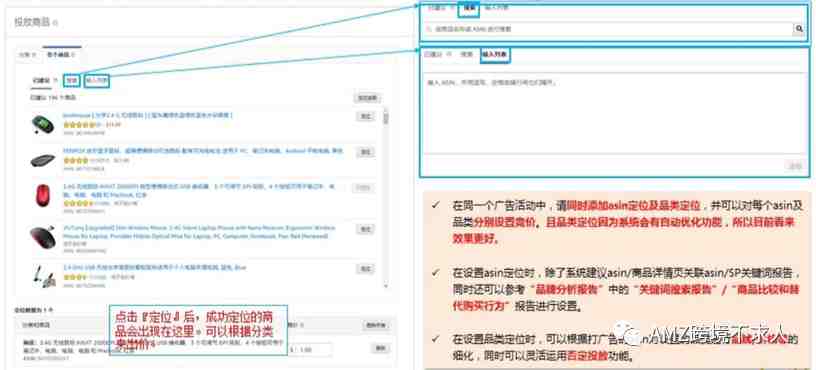
Task: Click the 定位 button for the last listed product
Action: point(365,269)
